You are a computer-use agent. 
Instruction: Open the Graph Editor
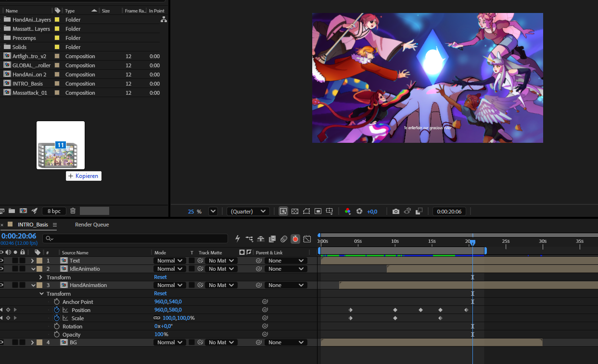[x=307, y=238]
